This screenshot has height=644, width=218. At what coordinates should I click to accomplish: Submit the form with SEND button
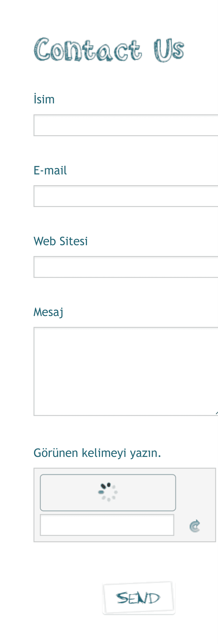139,598
